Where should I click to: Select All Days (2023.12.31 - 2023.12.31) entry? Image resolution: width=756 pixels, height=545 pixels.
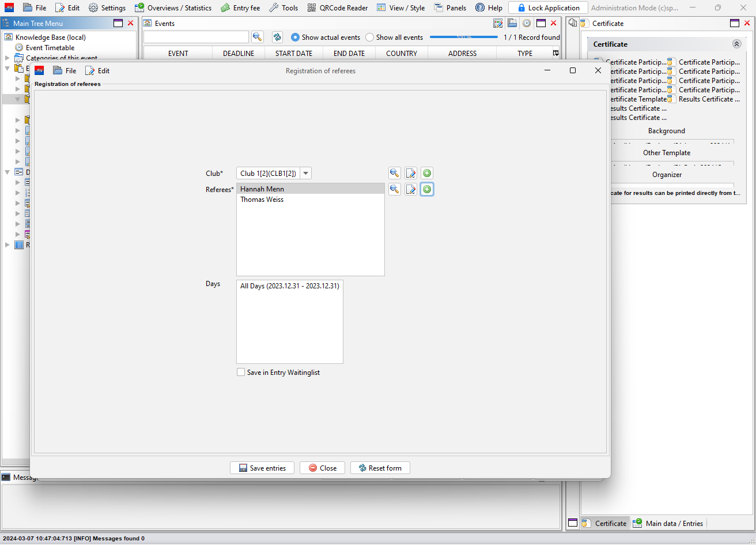click(290, 285)
